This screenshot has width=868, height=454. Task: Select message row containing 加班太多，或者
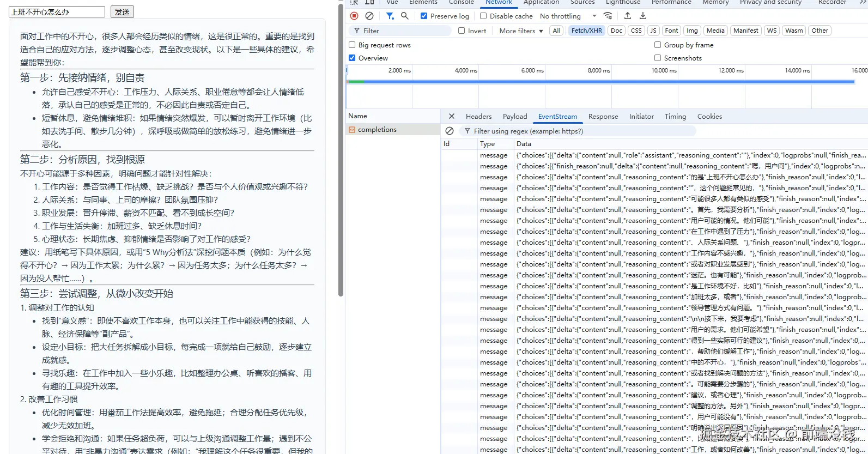[654, 297]
